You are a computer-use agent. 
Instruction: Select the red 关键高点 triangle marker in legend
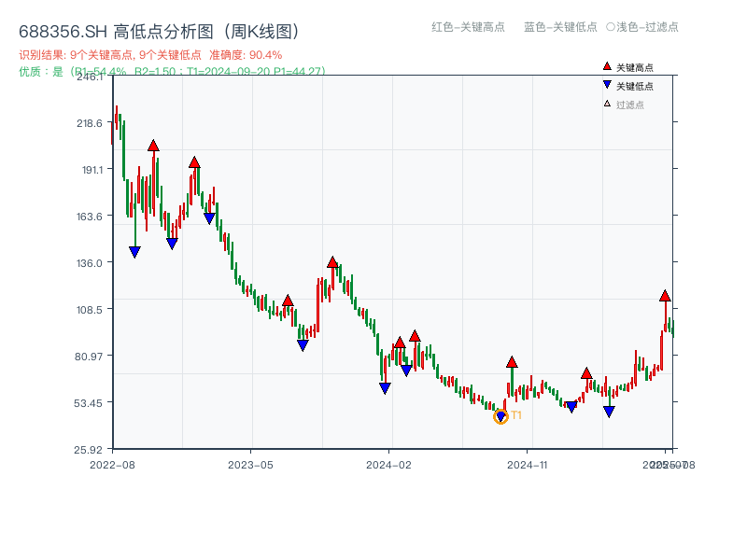click(605, 66)
